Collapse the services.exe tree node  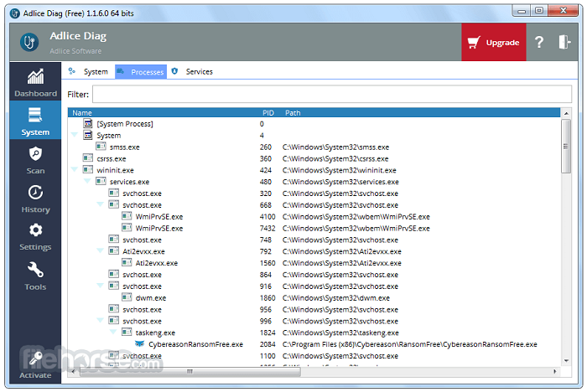coord(88,182)
